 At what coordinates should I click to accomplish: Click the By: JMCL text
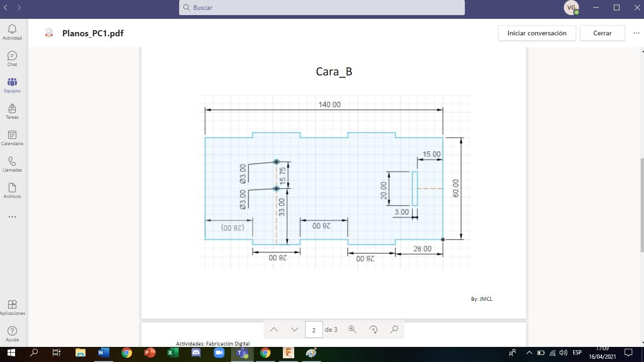click(481, 299)
